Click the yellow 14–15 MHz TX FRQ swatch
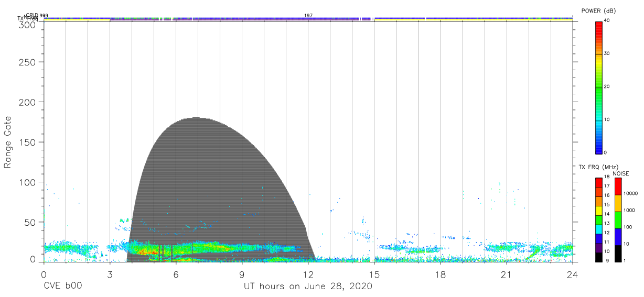 pos(598,211)
